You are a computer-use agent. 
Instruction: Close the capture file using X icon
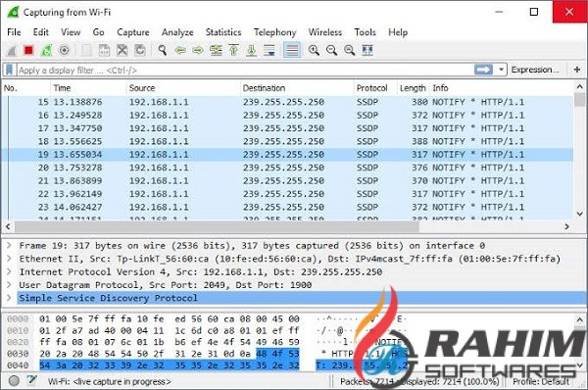click(x=122, y=50)
